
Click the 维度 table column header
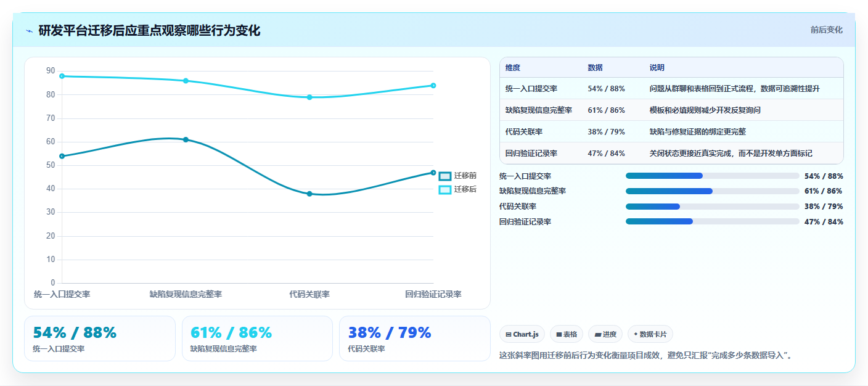pyautogui.click(x=513, y=68)
